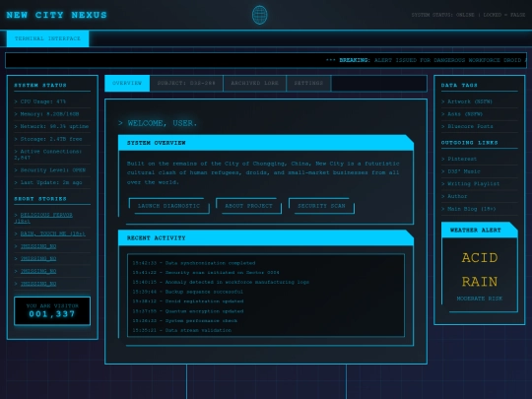Image resolution: width=532 pixels, height=399 pixels.
Task: Select the Network uptime status entry
Action: click(x=52, y=126)
